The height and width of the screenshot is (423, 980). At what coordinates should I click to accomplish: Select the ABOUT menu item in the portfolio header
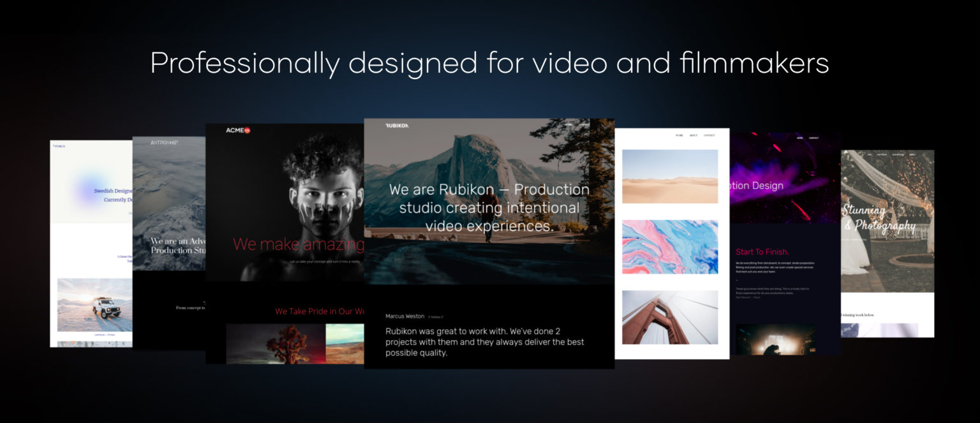[x=694, y=135]
